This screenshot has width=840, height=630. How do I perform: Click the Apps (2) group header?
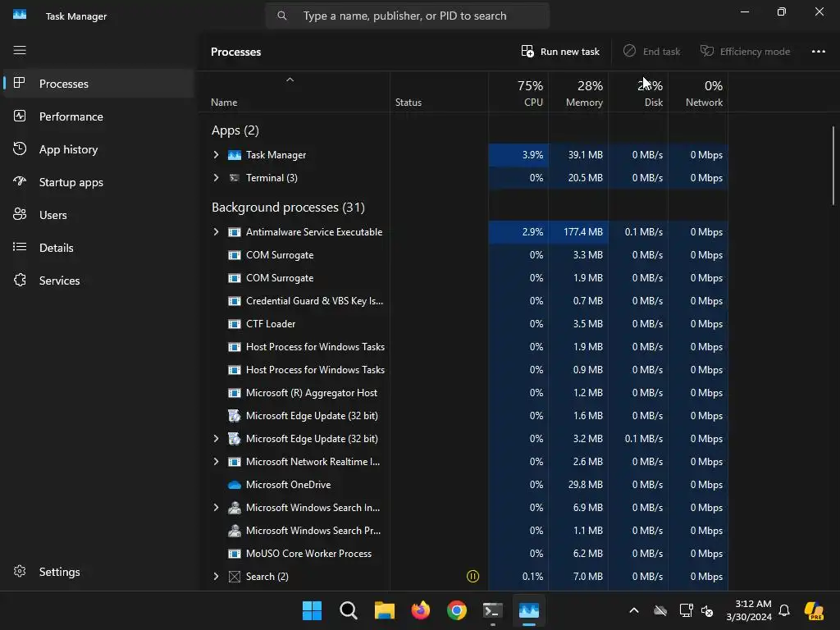(235, 130)
